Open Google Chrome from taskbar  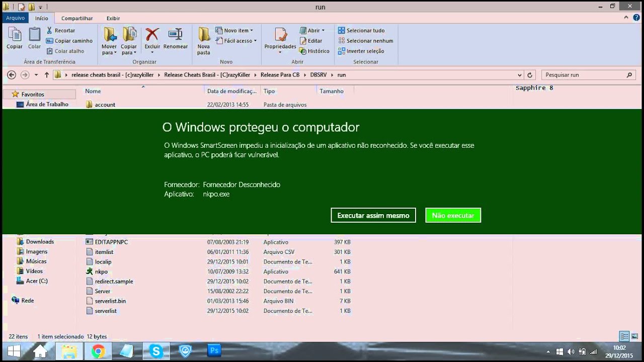(x=98, y=351)
